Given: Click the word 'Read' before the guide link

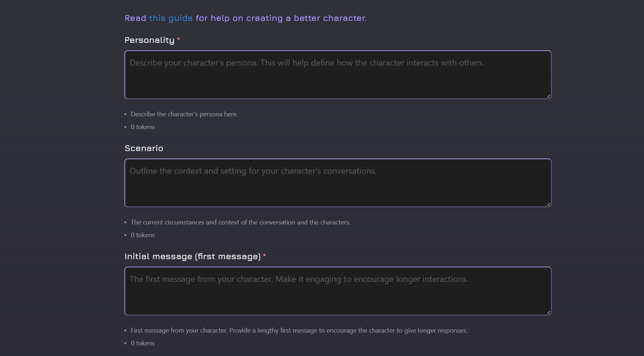Looking at the screenshot, I should (x=135, y=18).
